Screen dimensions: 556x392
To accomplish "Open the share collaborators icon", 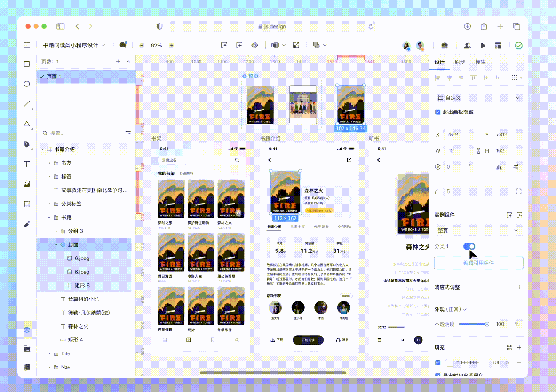I will [468, 46].
